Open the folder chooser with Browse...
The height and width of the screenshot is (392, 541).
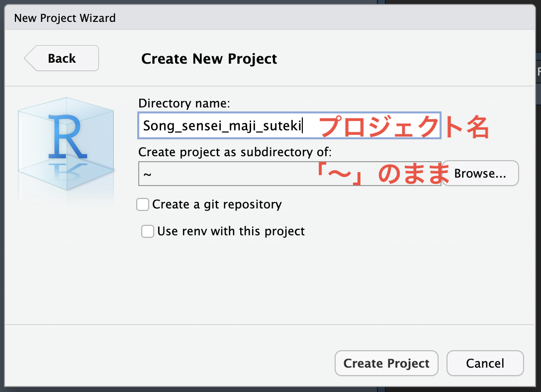point(480,174)
